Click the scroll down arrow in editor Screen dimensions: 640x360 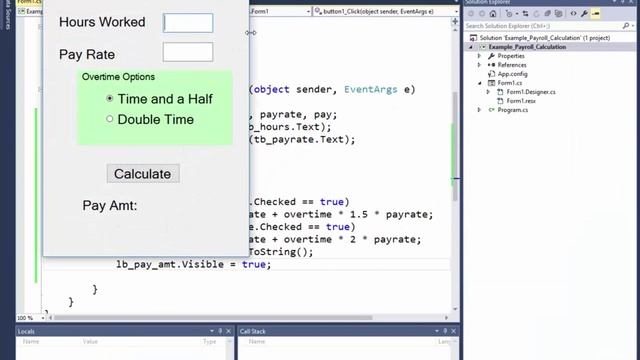[455, 309]
